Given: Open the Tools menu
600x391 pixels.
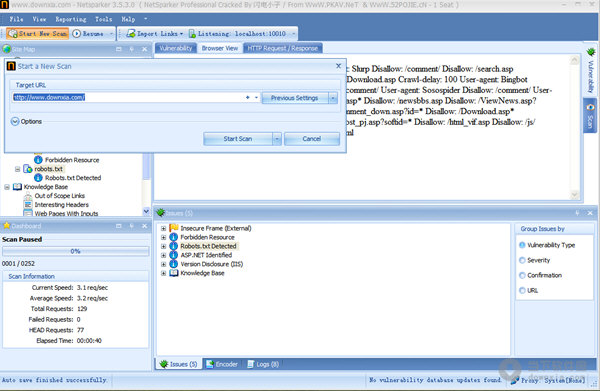Looking at the screenshot, I should pyautogui.click(x=103, y=19).
